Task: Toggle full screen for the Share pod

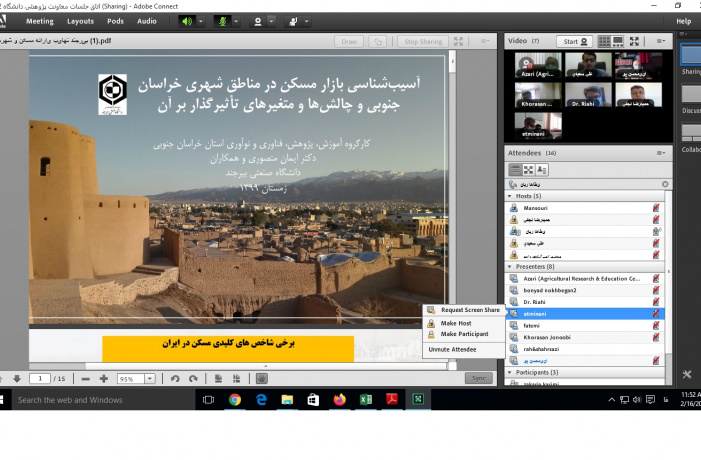Action: tap(458, 42)
